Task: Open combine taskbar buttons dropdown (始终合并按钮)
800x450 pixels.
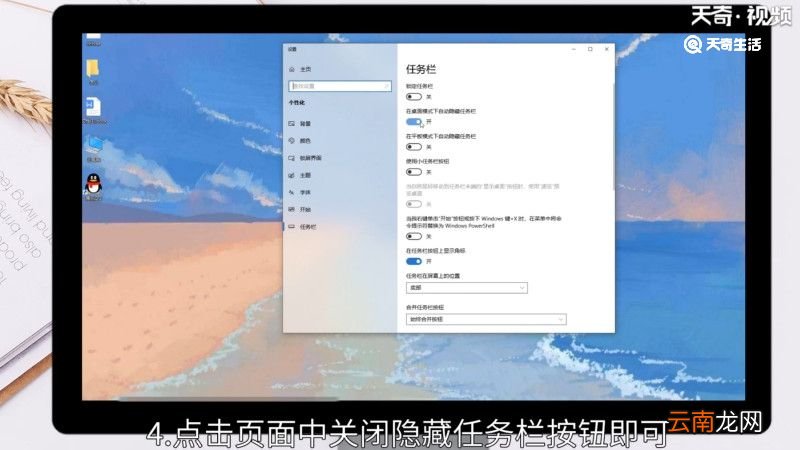Action: pyautogui.click(x=486, y=319)
